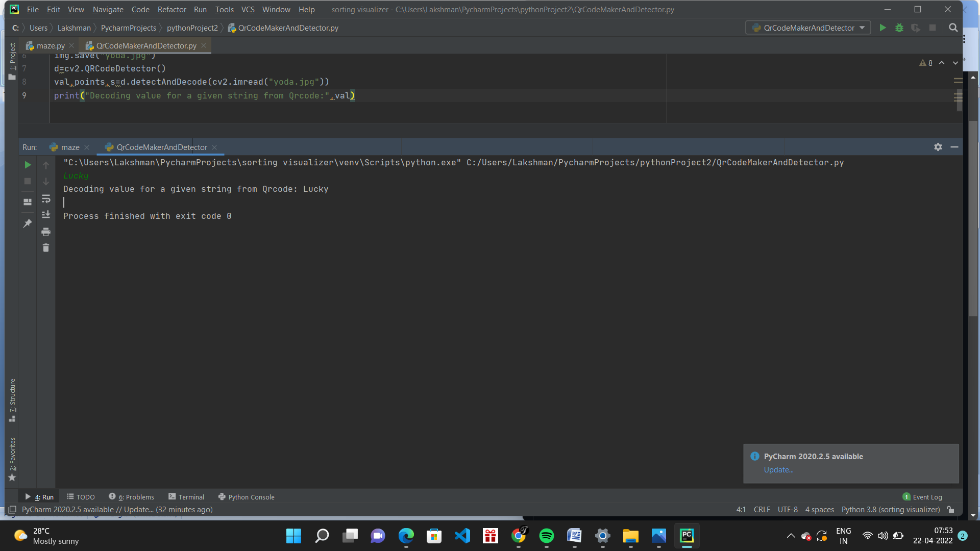This screenshot has width=980, height=551.
Task: Clear console with the trash icon
Action: pyautogui.click(x=46, y=248)
